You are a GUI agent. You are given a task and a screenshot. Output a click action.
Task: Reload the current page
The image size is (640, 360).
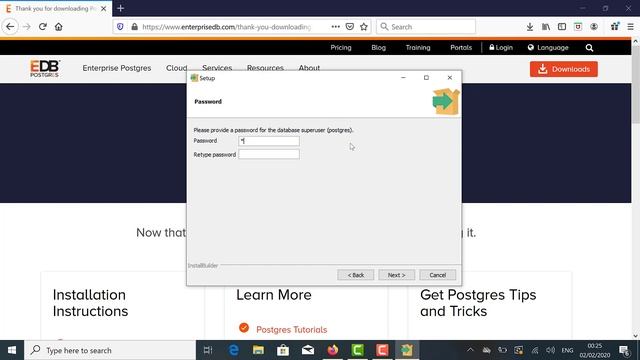pyautogui.click(x=42, y=27)
